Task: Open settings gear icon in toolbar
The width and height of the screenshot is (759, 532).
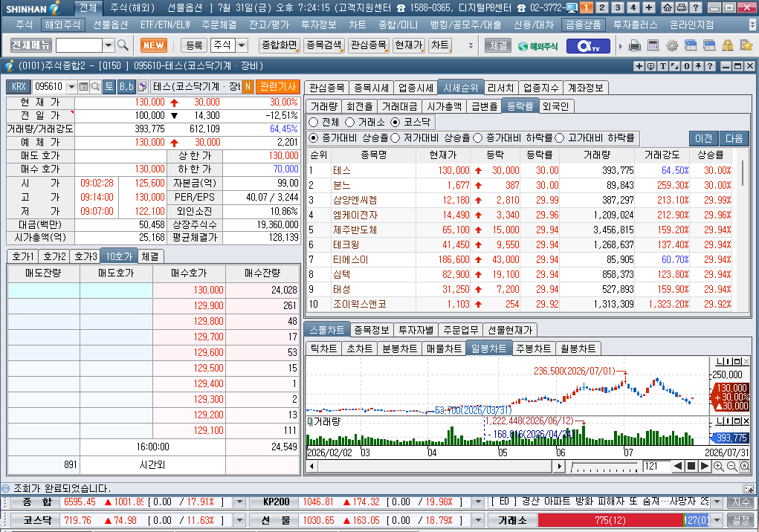Action: pyautogui.click(x=672, y=46)
